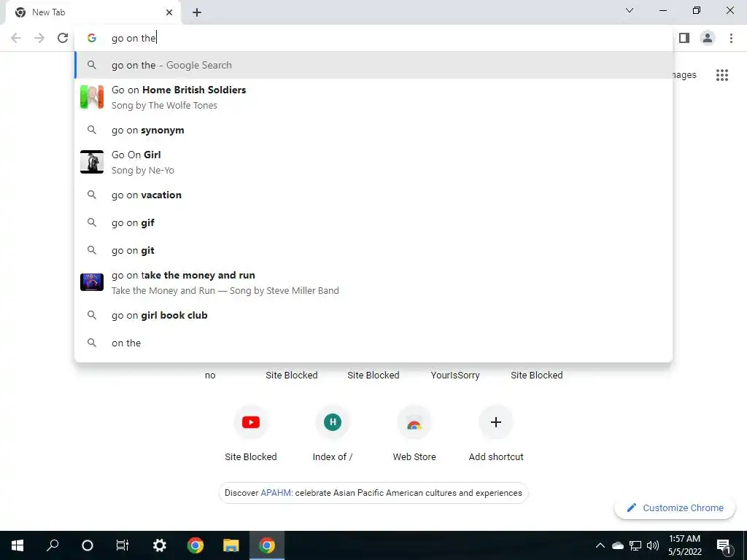Open the tab search chevron
The width and height of the screenshot is (747, 560).
tap(630, 10)
